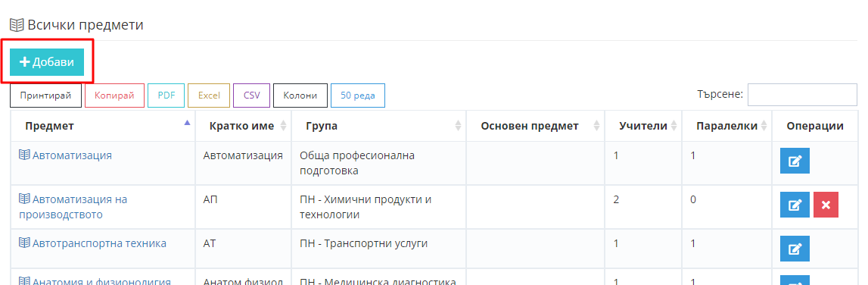868x285 pixels.
Task: Delete the Автоматизация на производството subject
Action: coord(826,205)
